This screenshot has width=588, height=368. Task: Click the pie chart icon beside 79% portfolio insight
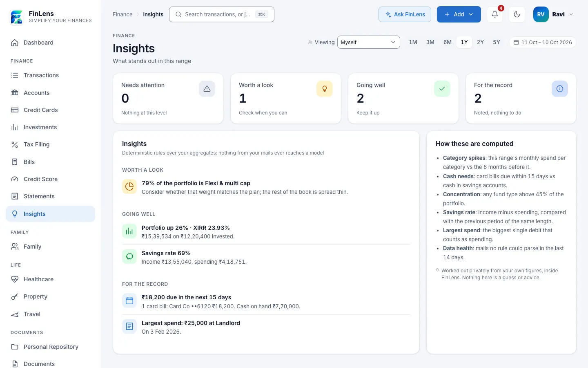click(x=129, y=186)
